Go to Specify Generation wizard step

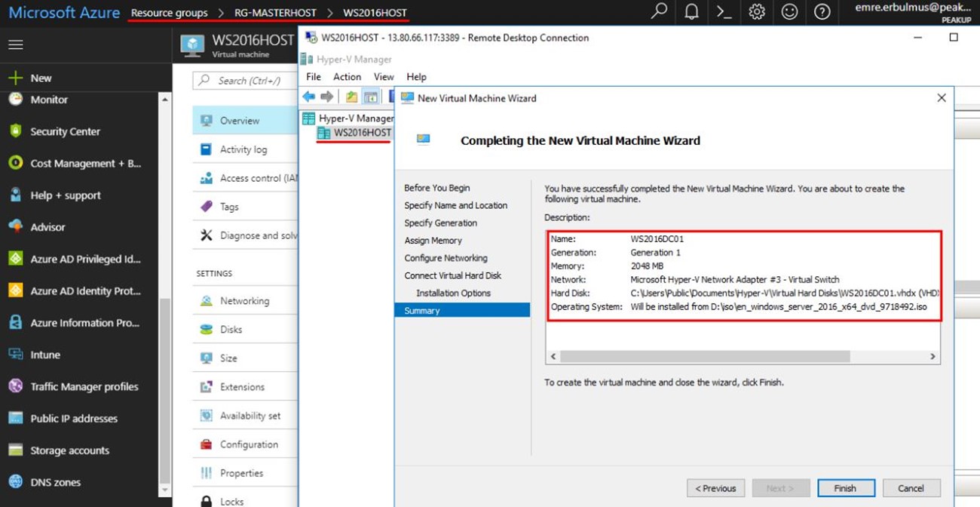(441, 223)
